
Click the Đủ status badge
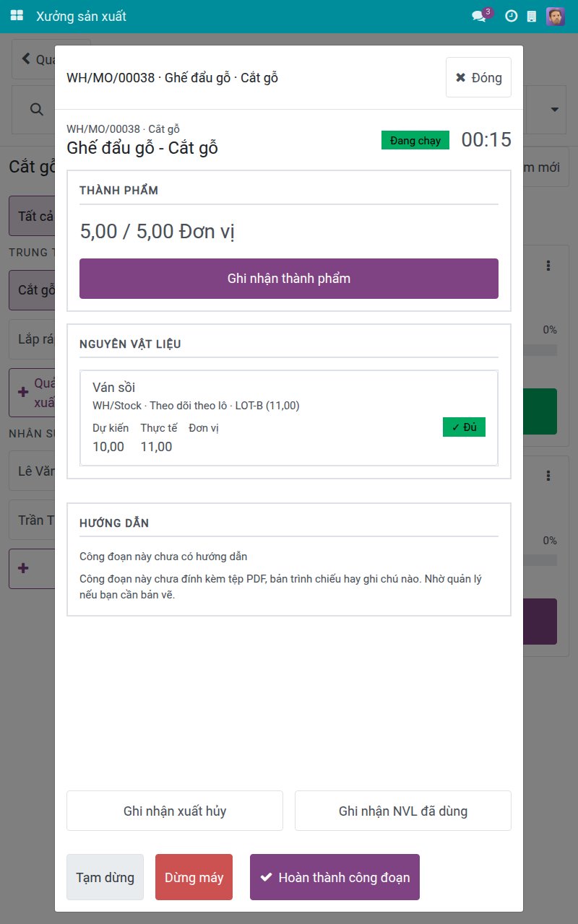tap(464, 427)
